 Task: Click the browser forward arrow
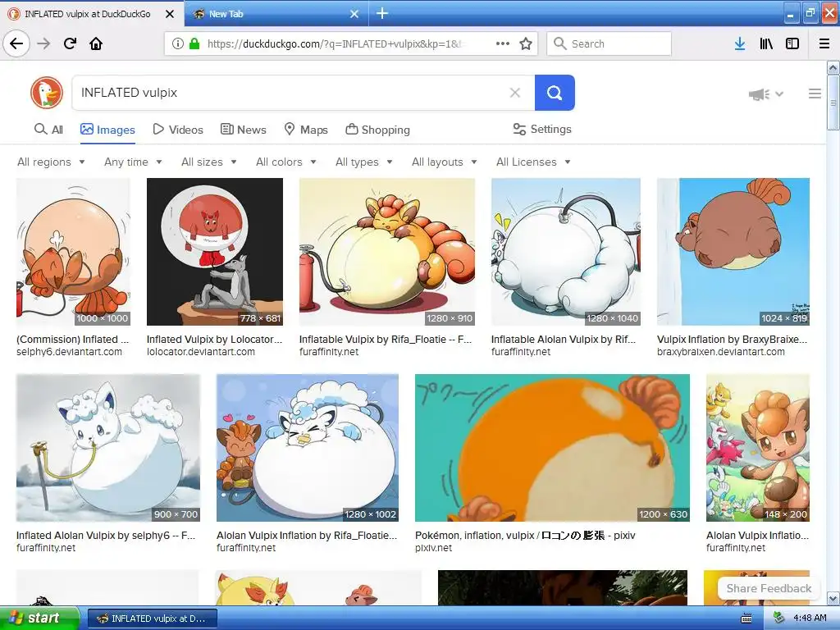click(x=43, y=43)
